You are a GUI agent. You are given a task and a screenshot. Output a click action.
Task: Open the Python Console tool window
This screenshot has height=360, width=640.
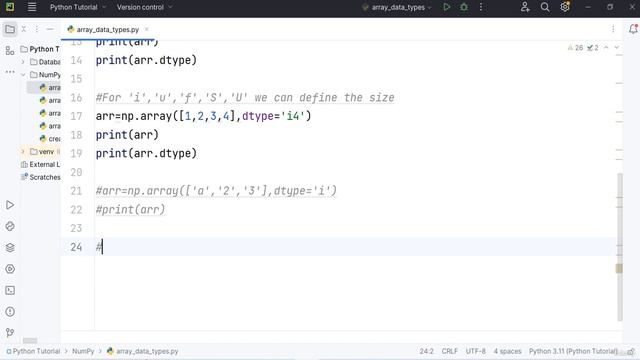pos(10,226)
